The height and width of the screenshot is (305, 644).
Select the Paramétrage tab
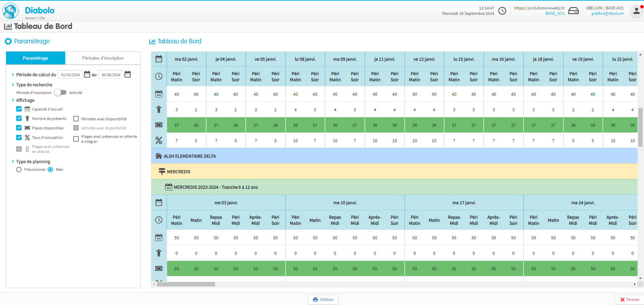[35, 58]
